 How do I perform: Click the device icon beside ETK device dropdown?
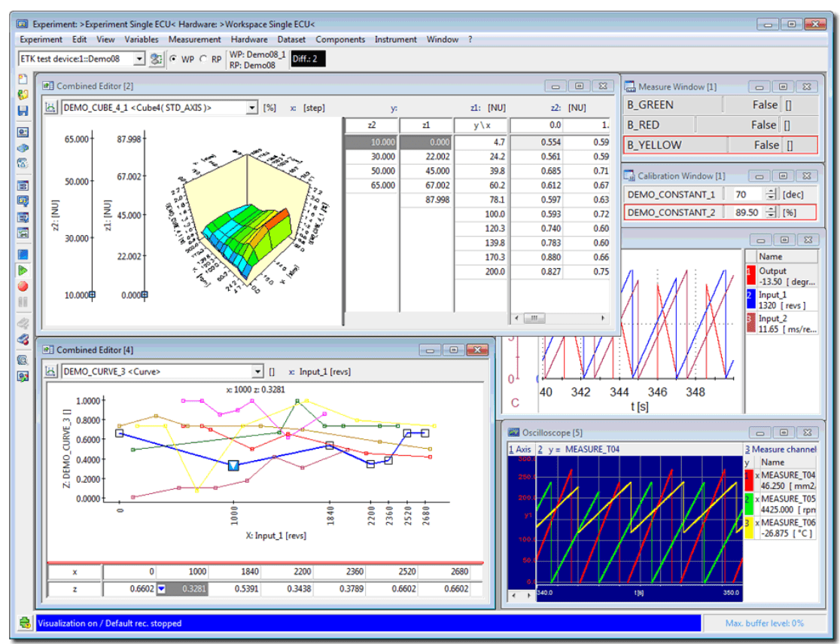pos(157,59)
